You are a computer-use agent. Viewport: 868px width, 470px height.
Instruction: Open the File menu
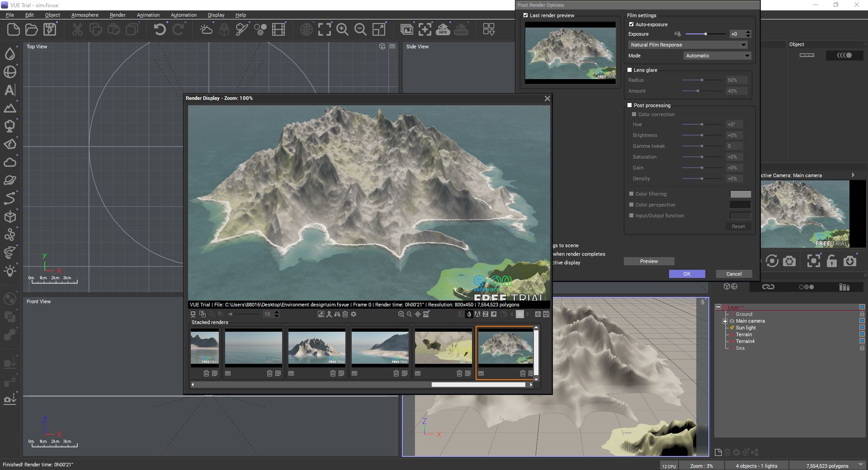pyautogui.click(x=10, y=15)
